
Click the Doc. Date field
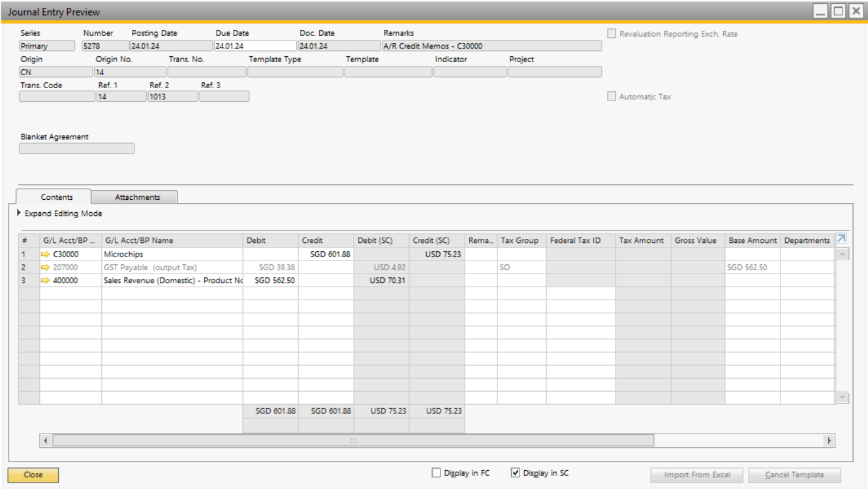click(339, 46)
